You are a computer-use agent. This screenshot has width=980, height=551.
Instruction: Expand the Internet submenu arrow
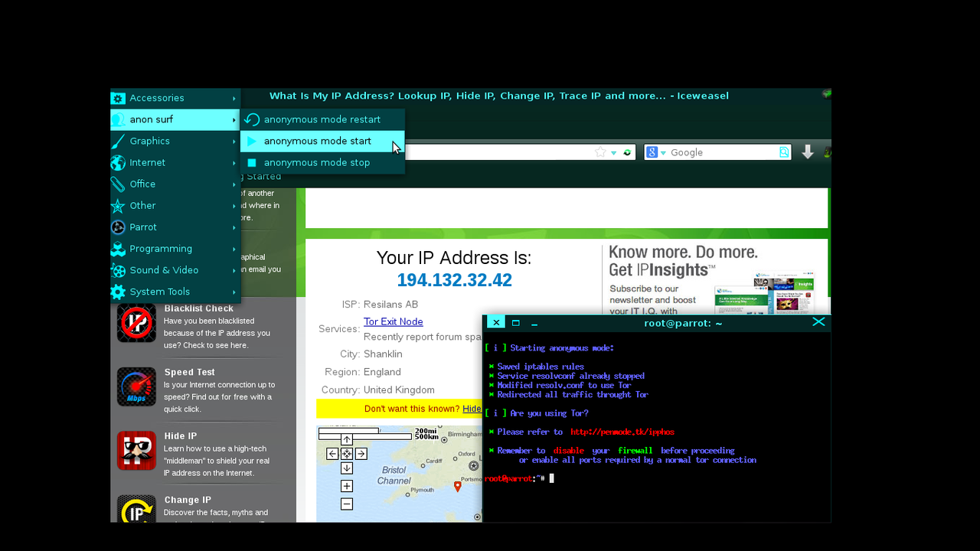click(234, 162)
